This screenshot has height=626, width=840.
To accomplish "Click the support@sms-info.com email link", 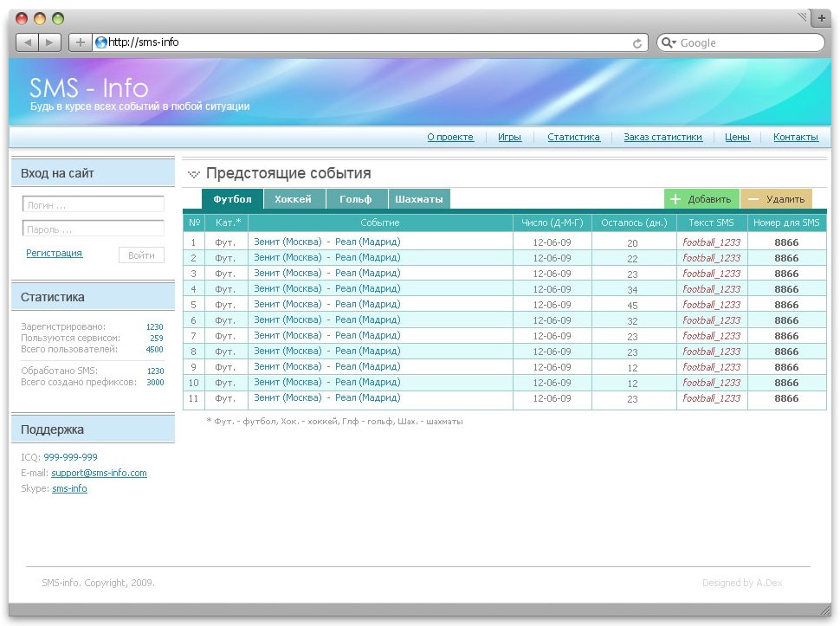I will 99,473.
